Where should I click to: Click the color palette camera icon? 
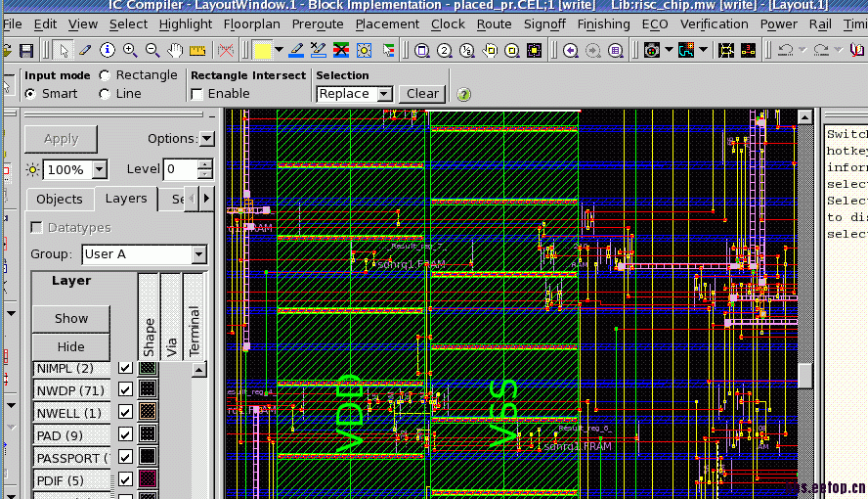[x=652, y=51]
